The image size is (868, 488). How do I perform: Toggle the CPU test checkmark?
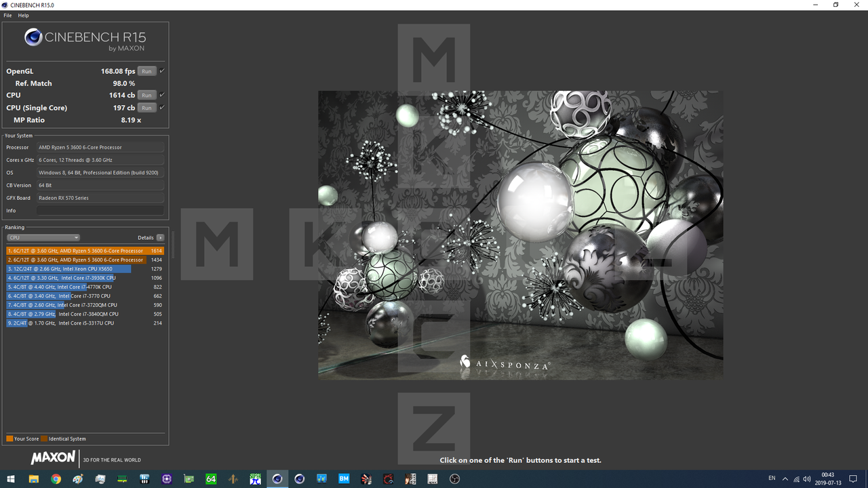pyautogui.click(x=162, y=95)
